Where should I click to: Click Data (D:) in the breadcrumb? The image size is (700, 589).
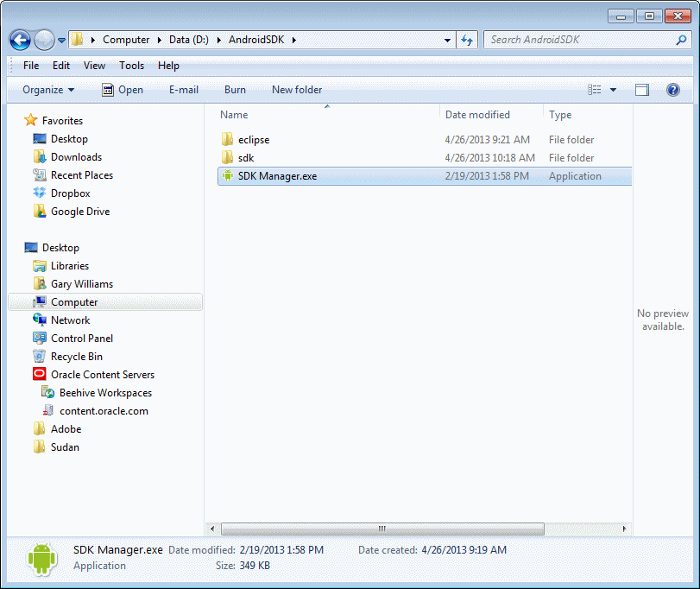tap(189, 40)
